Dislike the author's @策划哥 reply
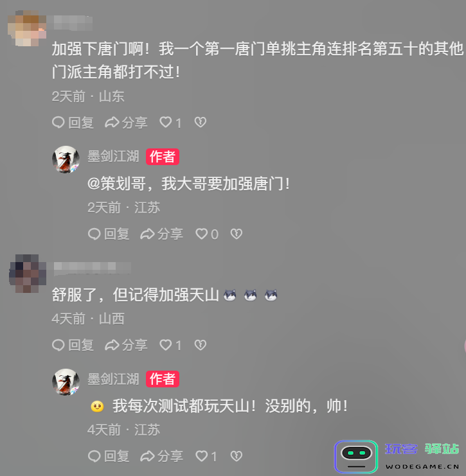The width and height of the screenshot is (466, 476). (x=237, y=234)
